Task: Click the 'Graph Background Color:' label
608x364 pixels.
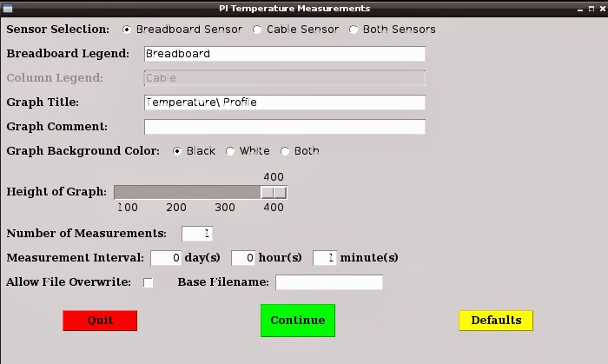Action: (x=83, y=151)
